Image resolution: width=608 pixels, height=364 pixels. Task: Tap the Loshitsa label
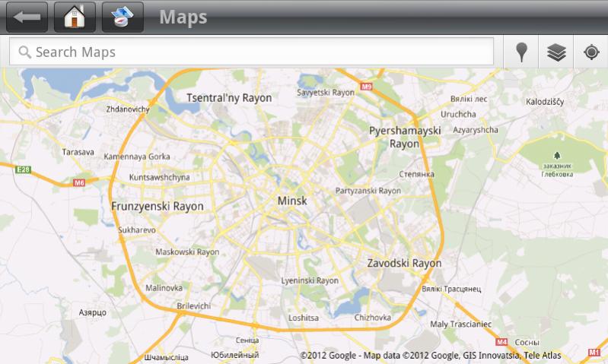[304, 318]
